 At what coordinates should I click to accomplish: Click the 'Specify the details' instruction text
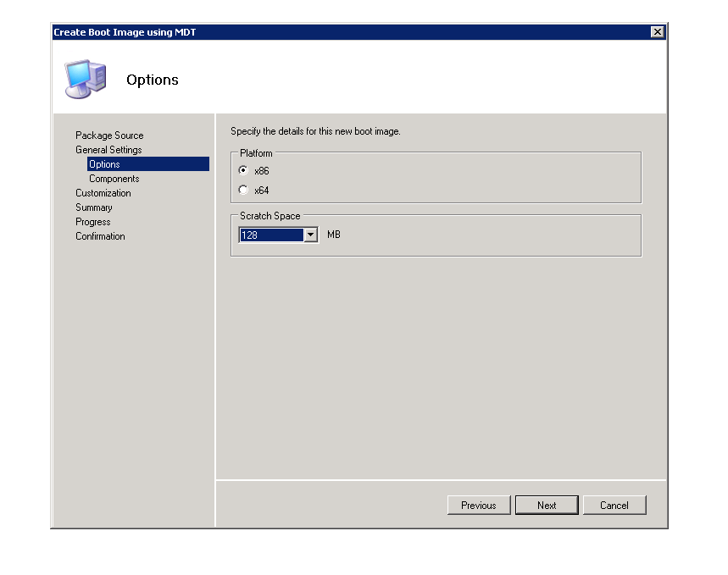click(315, 131)
